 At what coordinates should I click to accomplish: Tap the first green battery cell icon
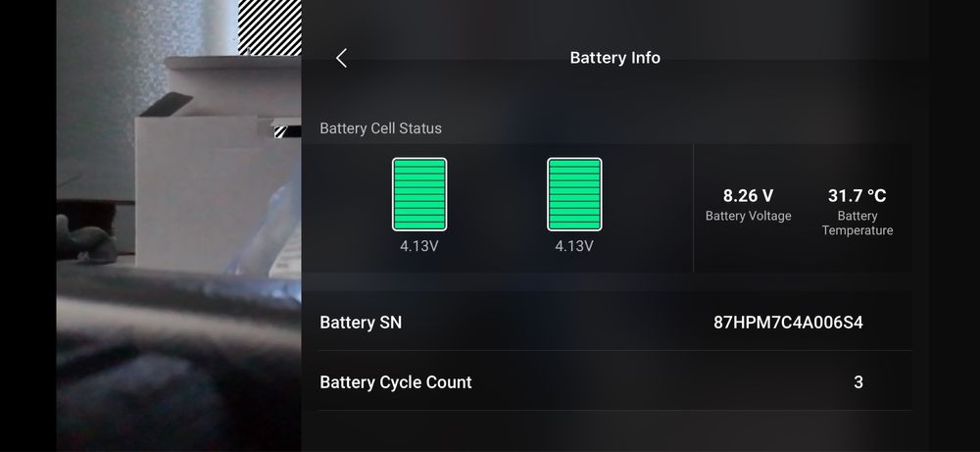[x=419, y=194]
